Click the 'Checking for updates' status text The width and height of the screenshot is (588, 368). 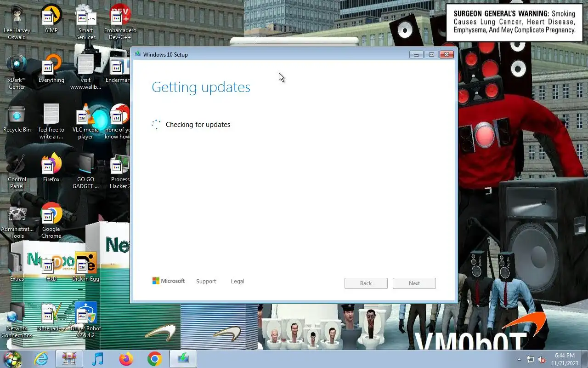[198, 125]
